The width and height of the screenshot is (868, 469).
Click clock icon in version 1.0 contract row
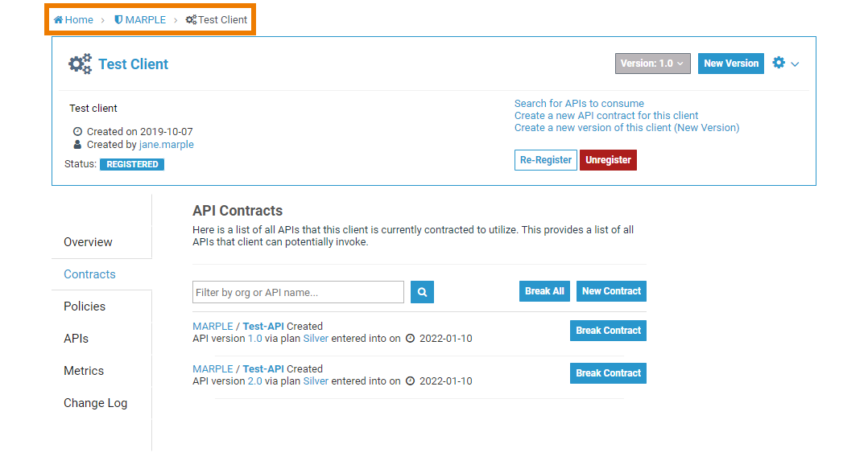410,339
